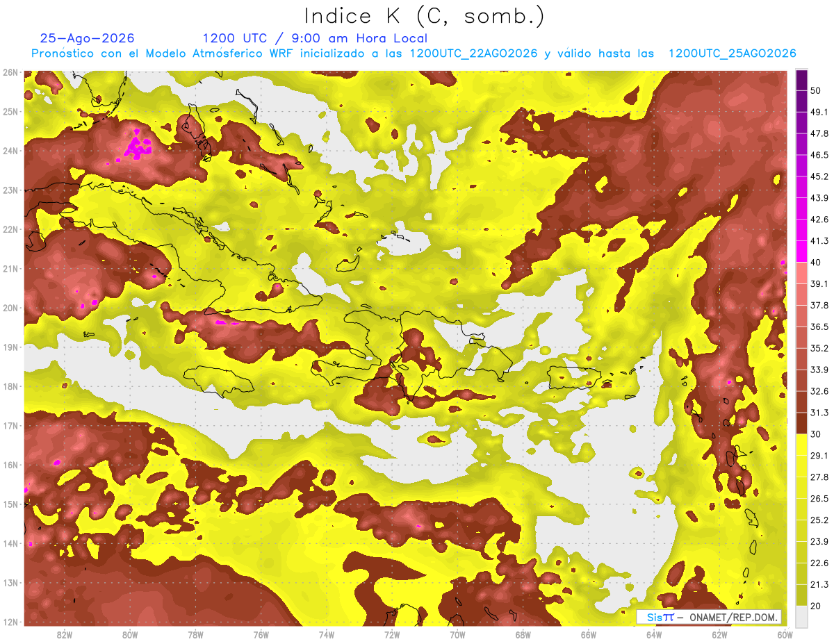Click the longitude axis label "64W"
The width and height of the screenshot is (834, 644).
click(653, 635)
